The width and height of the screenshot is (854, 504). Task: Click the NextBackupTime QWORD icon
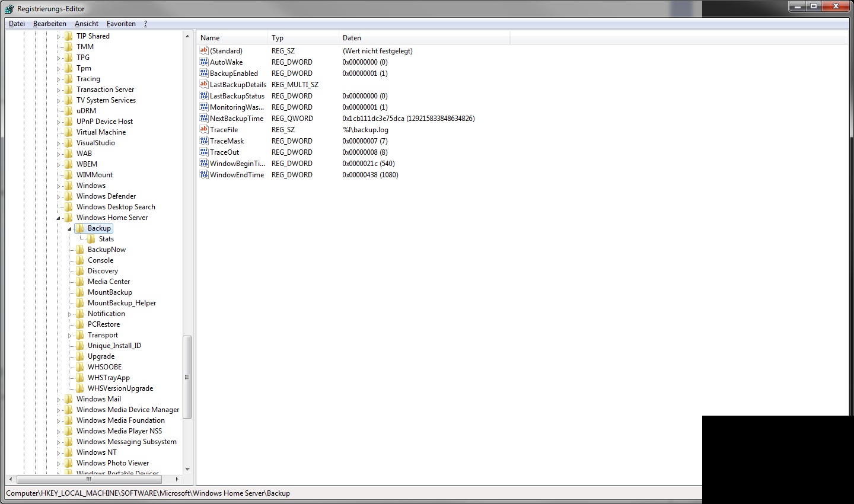pyautogui.click(x=204, y=118)
